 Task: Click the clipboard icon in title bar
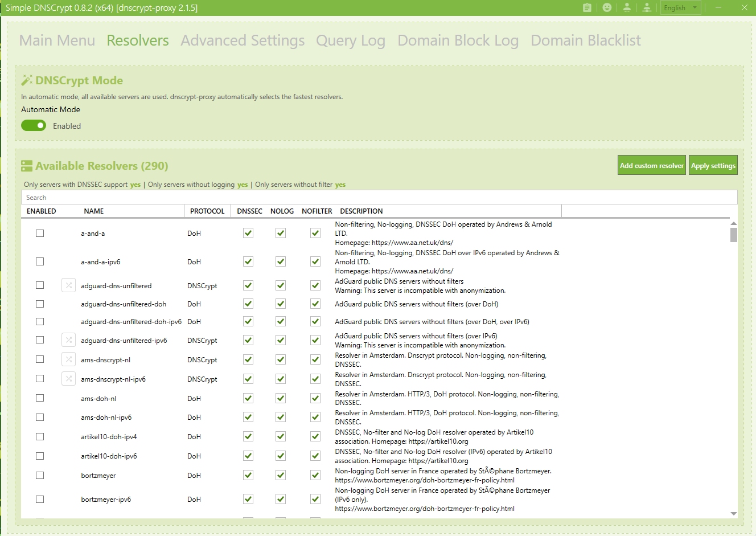[587, 7]
